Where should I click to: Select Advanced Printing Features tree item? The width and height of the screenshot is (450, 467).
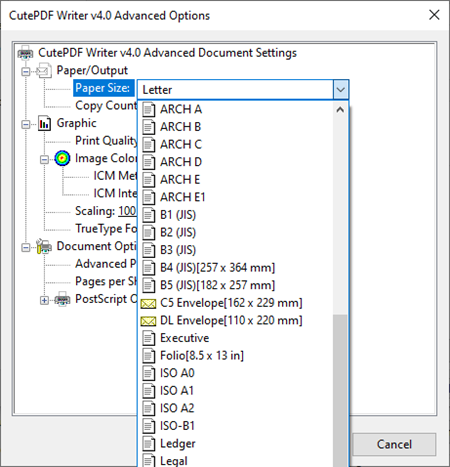point(106,264)
